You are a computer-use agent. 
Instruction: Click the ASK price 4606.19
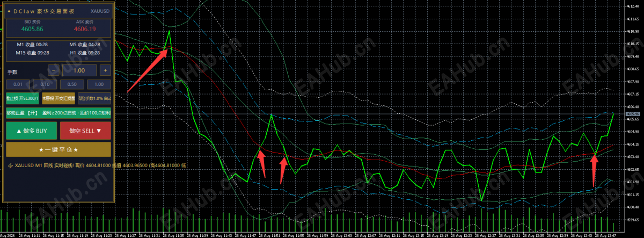[85, 29]
